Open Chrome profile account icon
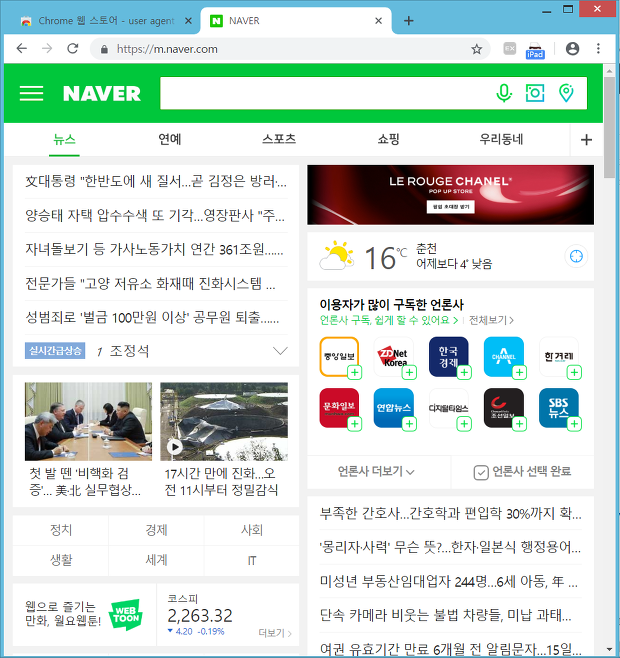The image size is (620, 658). pos(573,49)
